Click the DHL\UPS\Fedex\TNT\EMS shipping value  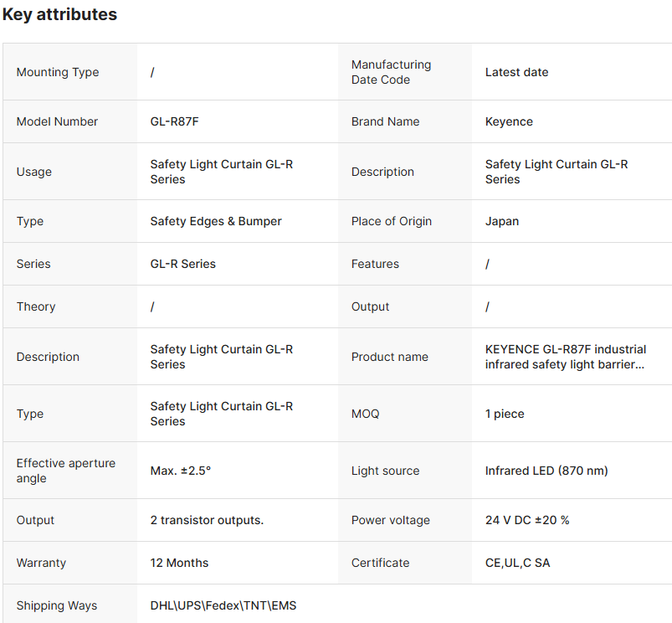click(223, 605)
